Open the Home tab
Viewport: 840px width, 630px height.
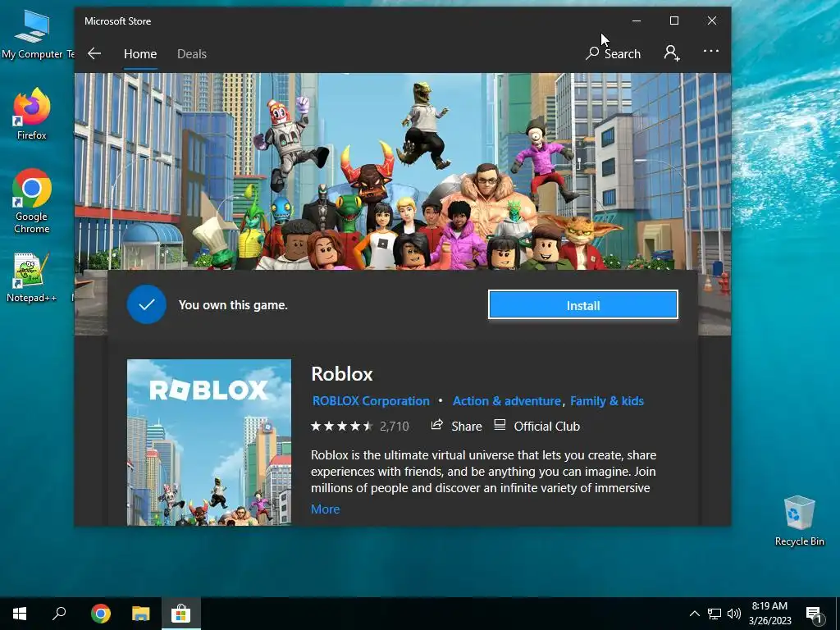140,53
